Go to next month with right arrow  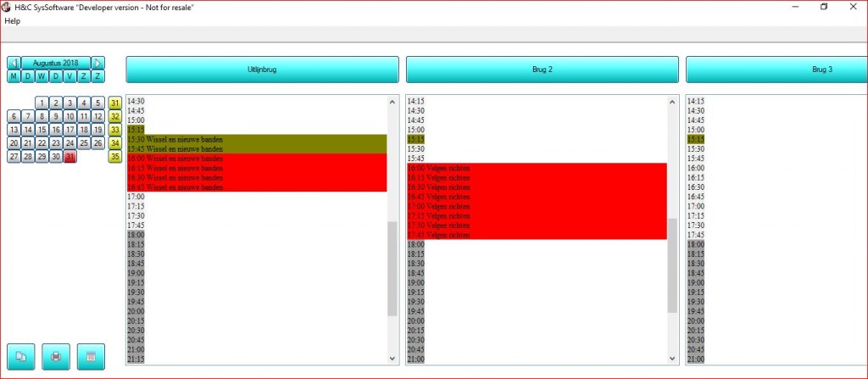tap(98, 63)
